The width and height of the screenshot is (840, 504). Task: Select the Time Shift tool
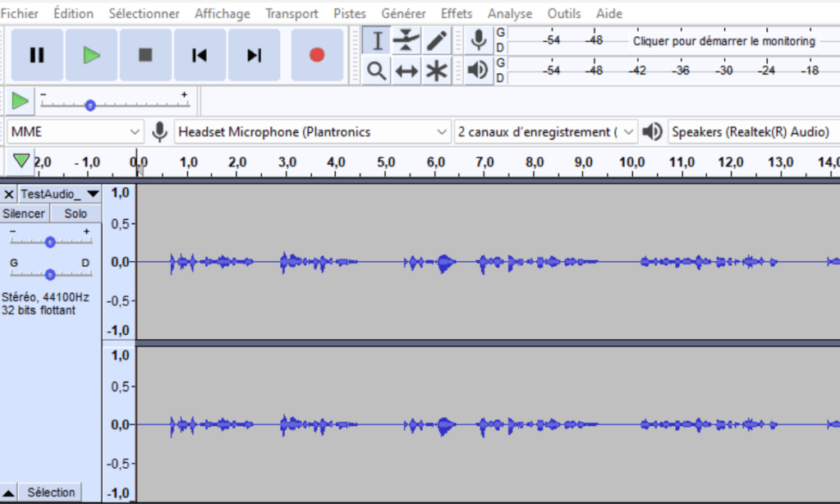pos(406,71)
